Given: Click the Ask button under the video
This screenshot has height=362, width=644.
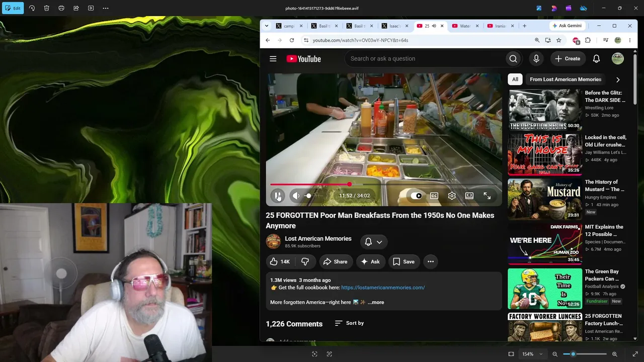Looking at the screenshot, I should tap(371, 261).
